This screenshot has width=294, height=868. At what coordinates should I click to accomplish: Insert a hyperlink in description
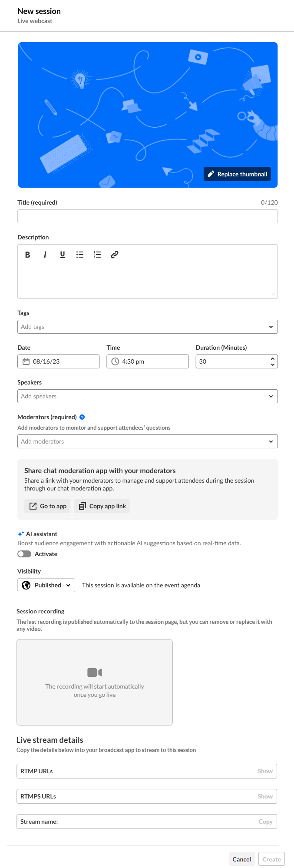(115, 255)
